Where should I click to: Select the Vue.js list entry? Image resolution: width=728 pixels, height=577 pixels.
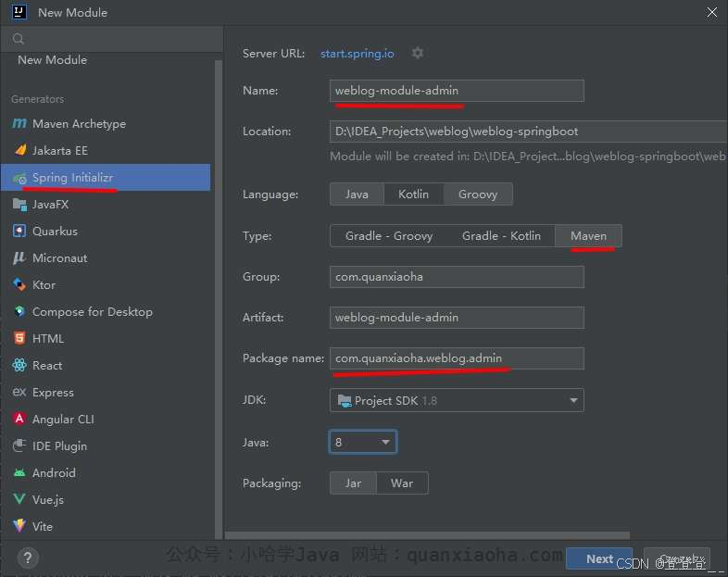106,500
